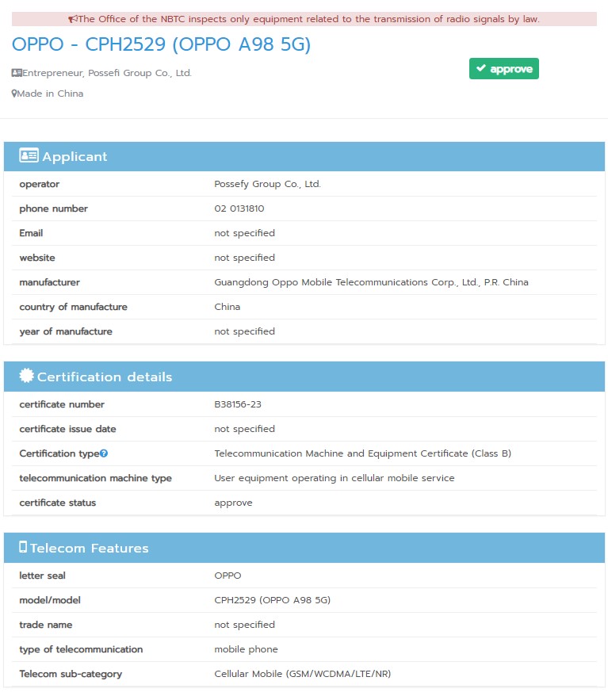Click the country of manufacture label
608x700 pixels.
click(73, 307)
